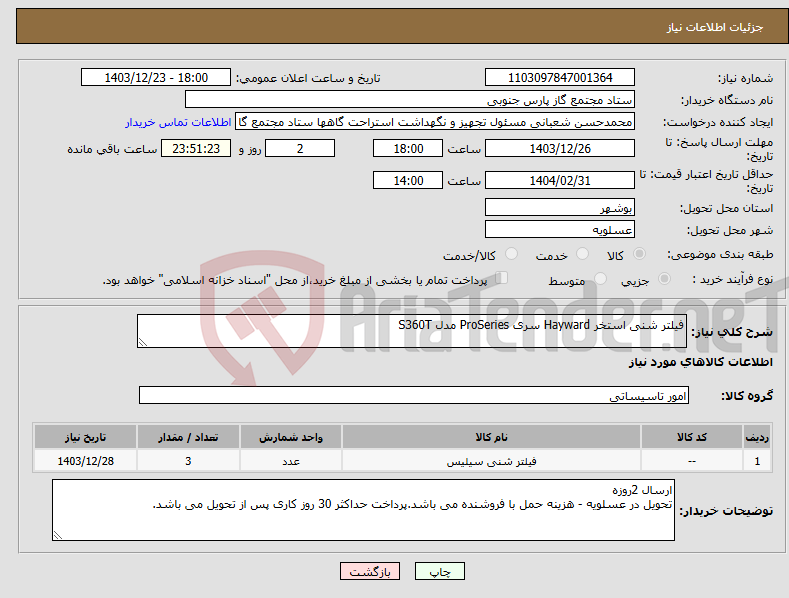The image size is (789, 598).
Task: Toggle the اسناد خزانه اسلامی payment checkbox
Action: pos(502,278)
